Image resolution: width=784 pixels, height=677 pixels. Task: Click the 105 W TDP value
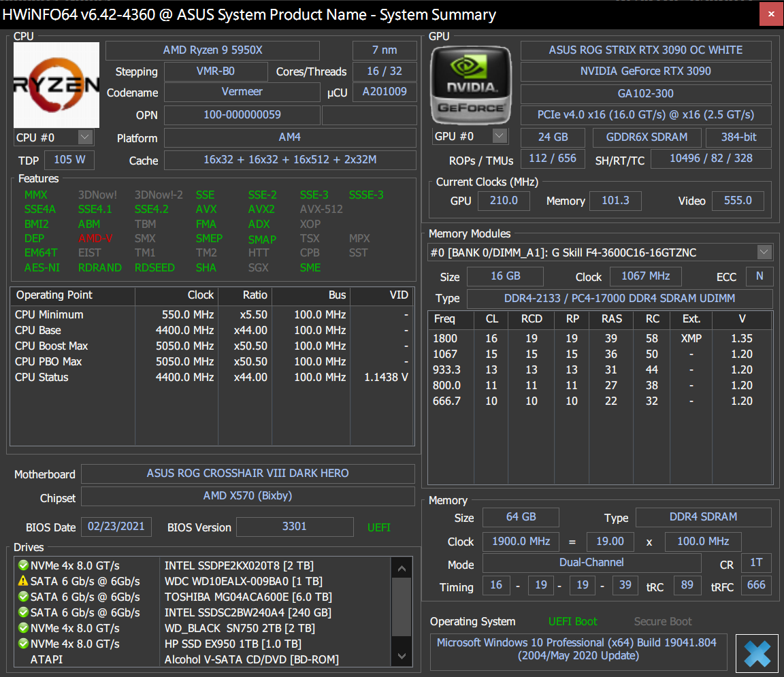(69, 160)
